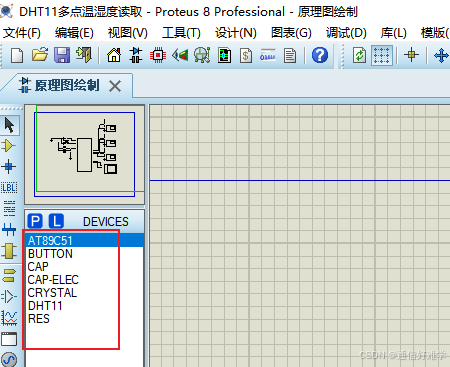Save project with the floppy disk icon
The image size is (450, 367).
[x=62, y=55]
